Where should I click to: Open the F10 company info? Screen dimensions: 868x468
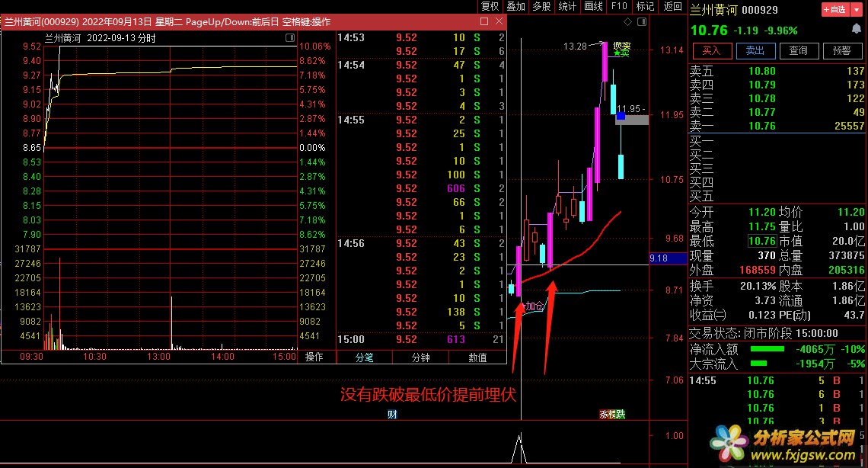tap(619, 6)
